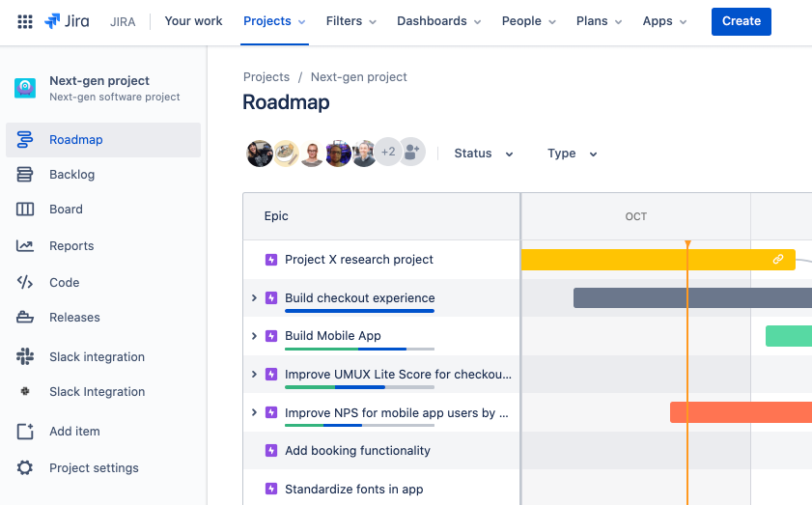Click the +2 more assignees avatar

coord(387,152)
